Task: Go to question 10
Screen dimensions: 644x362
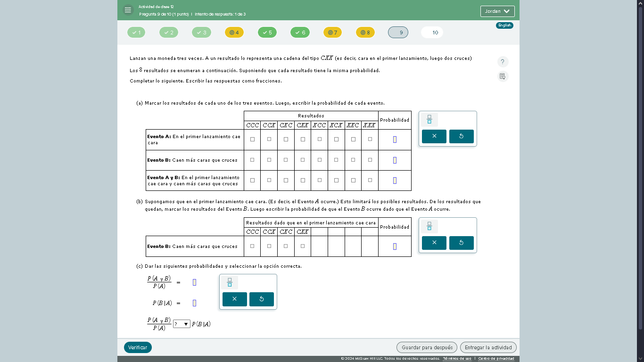Action: click(x=432, y=33)
